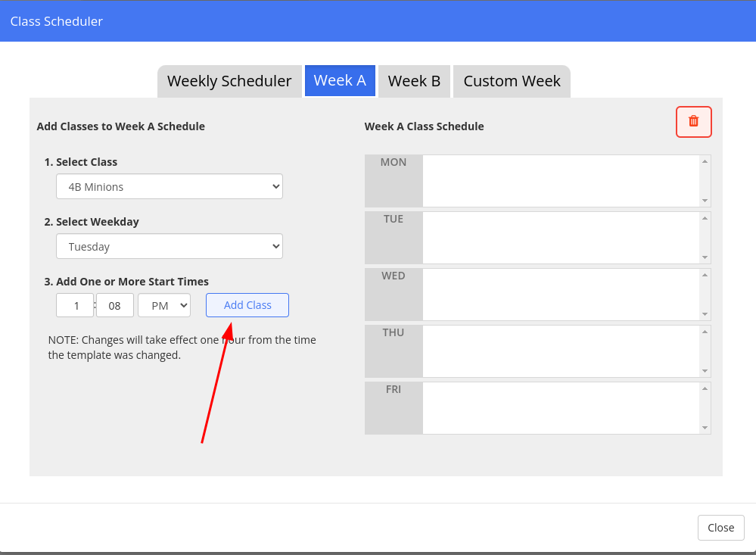Click the FRI schedule scroll up arrow
The width and height of the screenshot is (756, 555).
coord(705,388)
